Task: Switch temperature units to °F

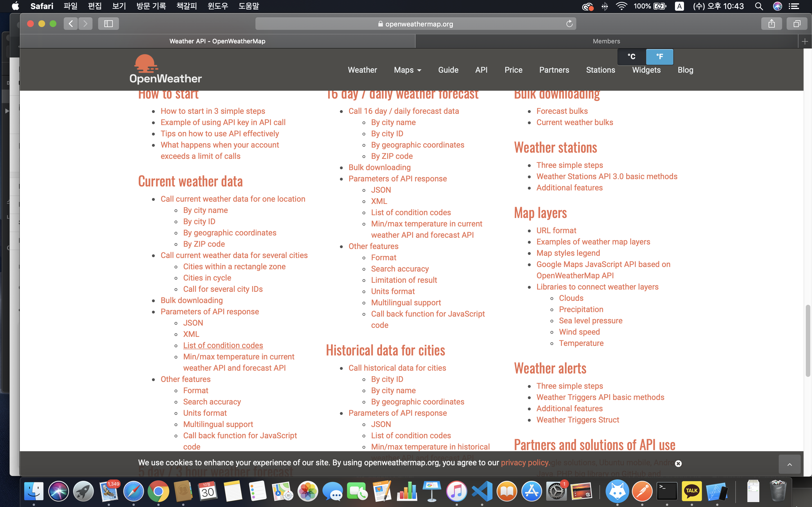Action: point(659,57)
